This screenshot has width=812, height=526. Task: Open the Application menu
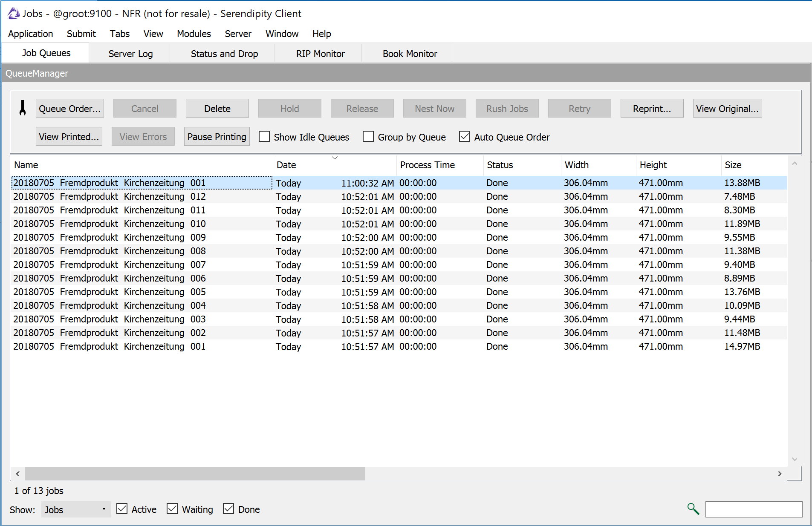(x=31, y=34)
